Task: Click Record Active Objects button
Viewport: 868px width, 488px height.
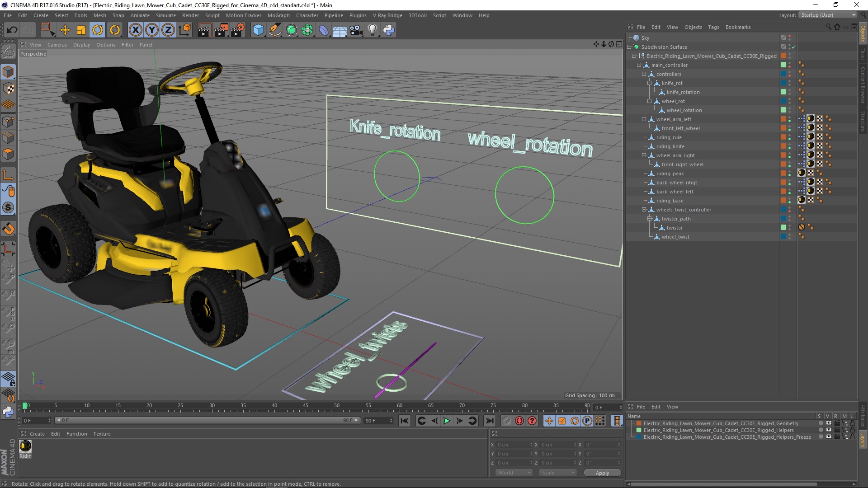Action: [506, 421]
